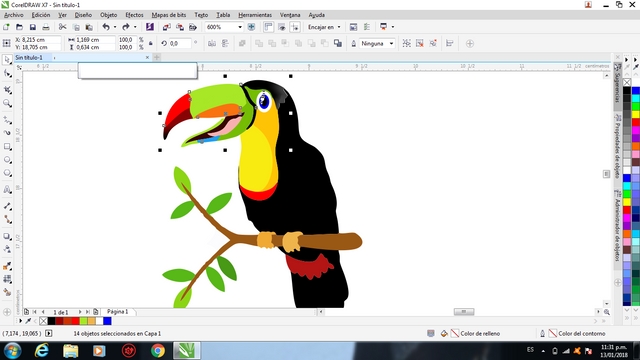
Task: Toggle the show grid button
Action: pos(282,27)
